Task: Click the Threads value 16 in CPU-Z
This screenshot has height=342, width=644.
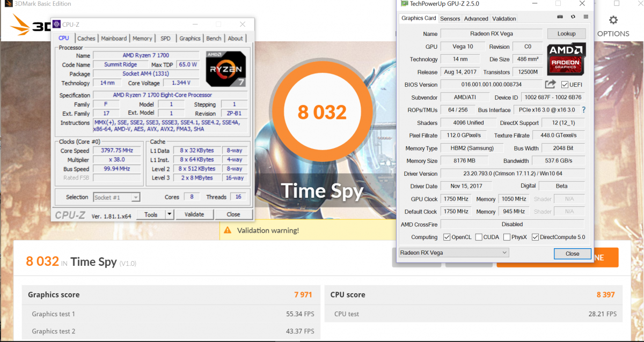Action: point(238,197)
